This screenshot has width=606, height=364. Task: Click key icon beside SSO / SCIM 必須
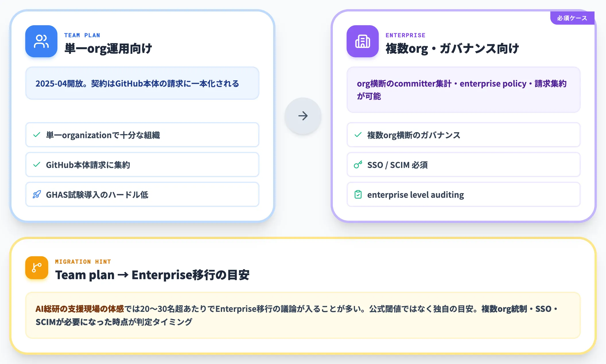point(358,165)
